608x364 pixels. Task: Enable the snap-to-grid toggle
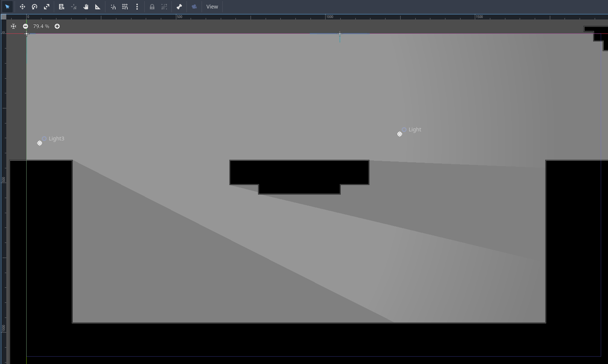[x=125, y=6]
